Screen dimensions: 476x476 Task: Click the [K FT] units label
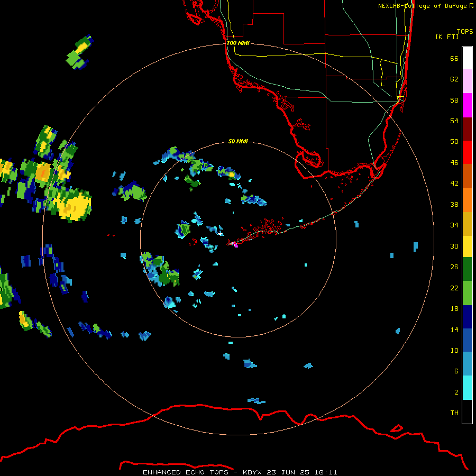(x=447, y=36)
